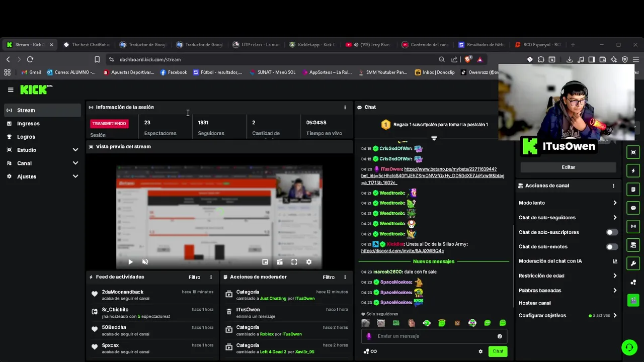Screen dimensions: 644x362
Task: Select Stream in the sidebar
Action: tap(43, 110)
